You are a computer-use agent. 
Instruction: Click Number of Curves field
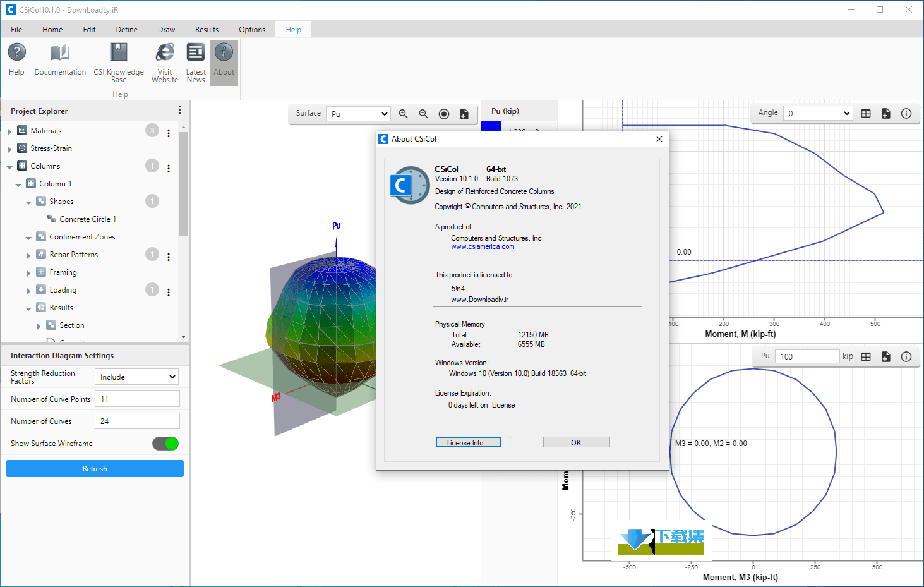(x=137, y=421)
